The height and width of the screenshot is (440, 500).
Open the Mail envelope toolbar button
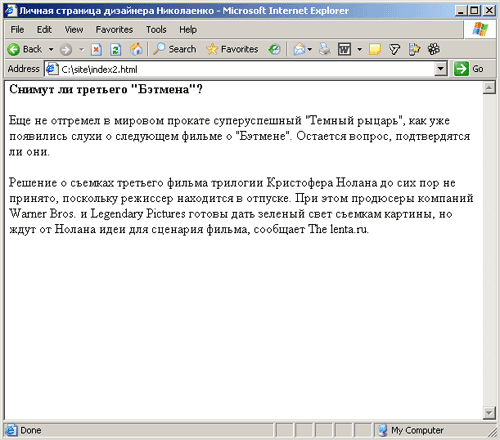299,49
